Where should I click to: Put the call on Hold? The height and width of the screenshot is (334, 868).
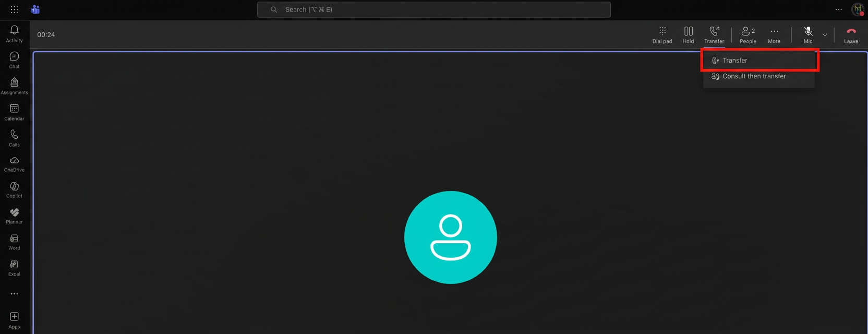(688, 35)
